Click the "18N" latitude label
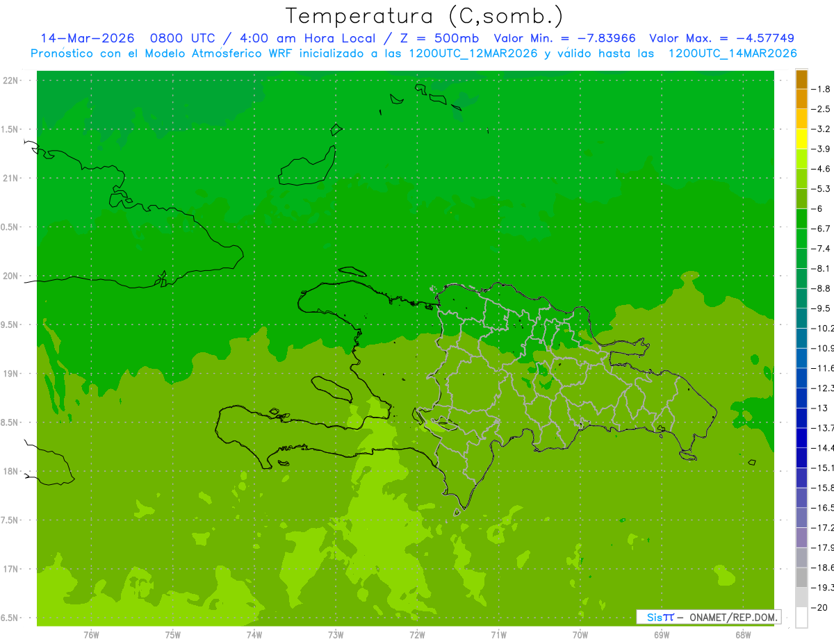 [x=10, y=472]
